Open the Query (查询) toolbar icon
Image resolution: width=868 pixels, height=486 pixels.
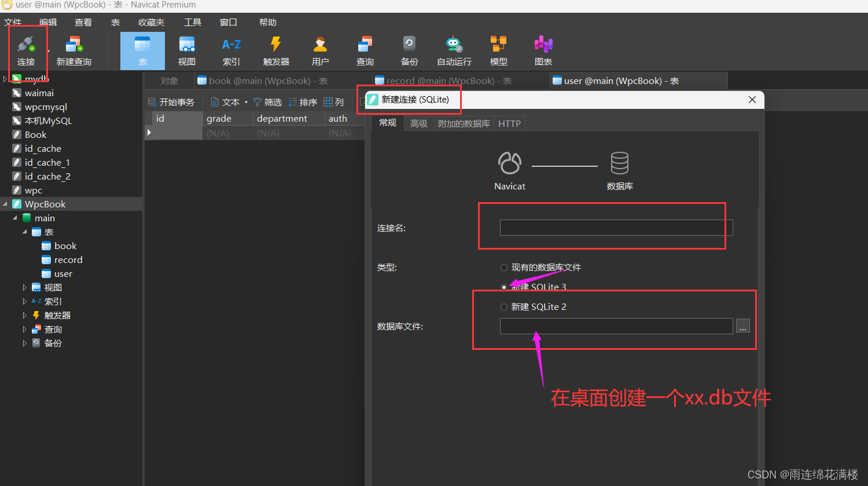(365, 51)
